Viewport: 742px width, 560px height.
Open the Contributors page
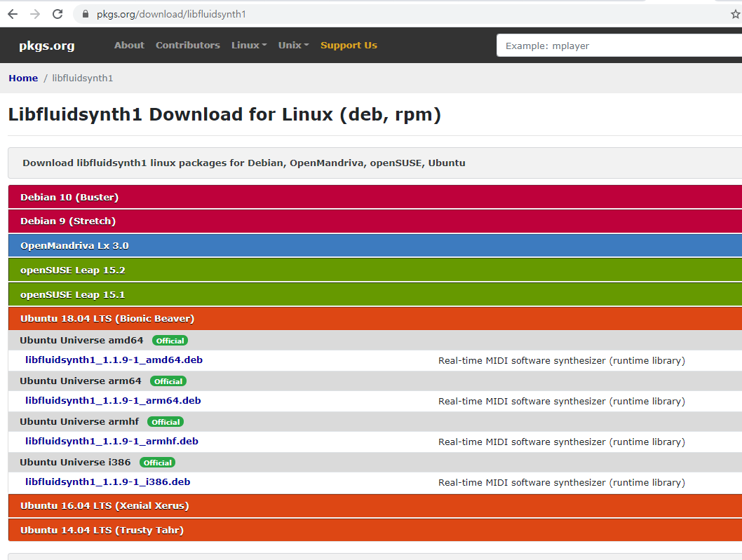[x=188, y=46]
